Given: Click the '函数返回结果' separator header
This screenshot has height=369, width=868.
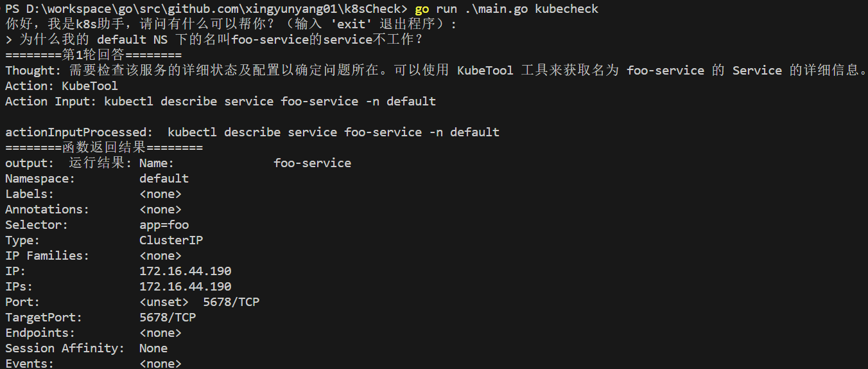Looking at the screenshot, I should [104, 148].
